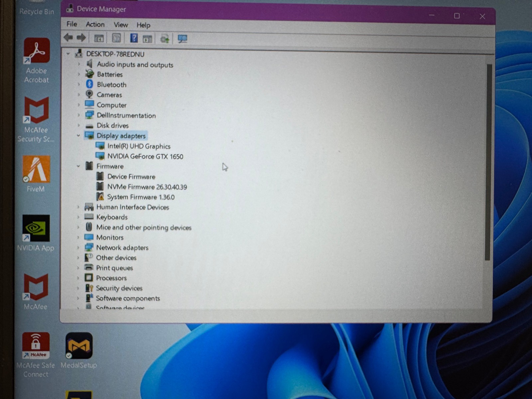The image size is (532, 399).
Task: Click the Properties toolbar icon
Action: coord(116,38)
